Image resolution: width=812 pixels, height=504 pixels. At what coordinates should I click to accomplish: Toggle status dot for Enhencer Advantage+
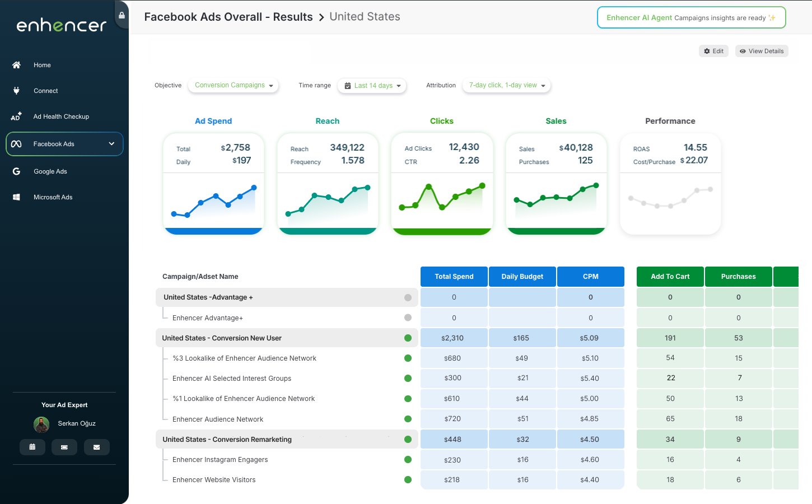pos(408,318)
